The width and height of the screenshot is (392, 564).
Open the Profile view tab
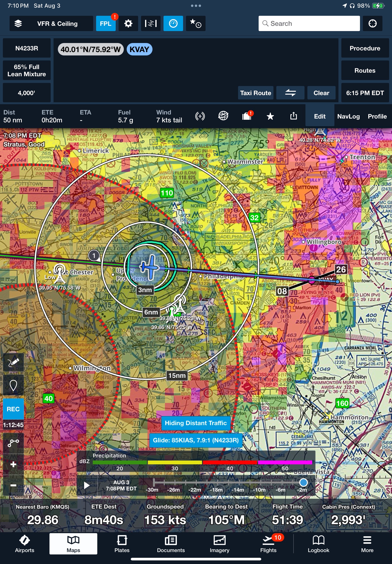pos(377,116)
